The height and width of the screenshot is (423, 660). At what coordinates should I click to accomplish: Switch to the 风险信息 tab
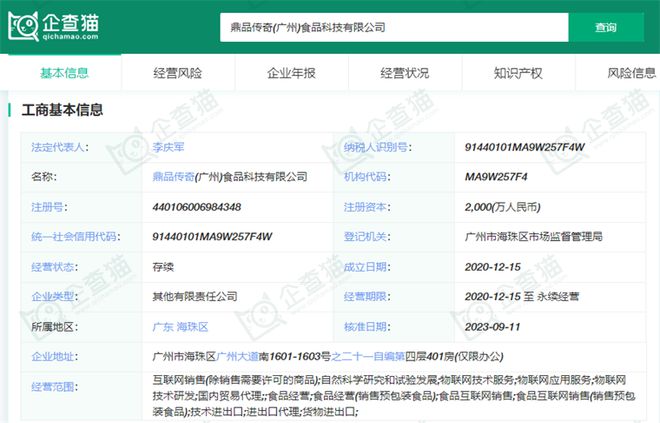point(631,73)
